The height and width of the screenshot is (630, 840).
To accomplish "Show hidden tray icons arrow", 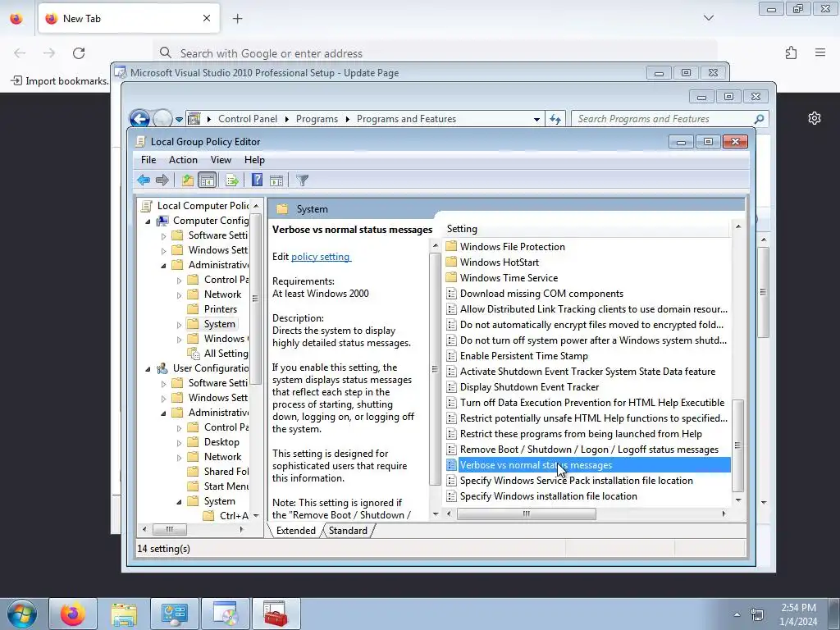I will (x=737, y=614).
